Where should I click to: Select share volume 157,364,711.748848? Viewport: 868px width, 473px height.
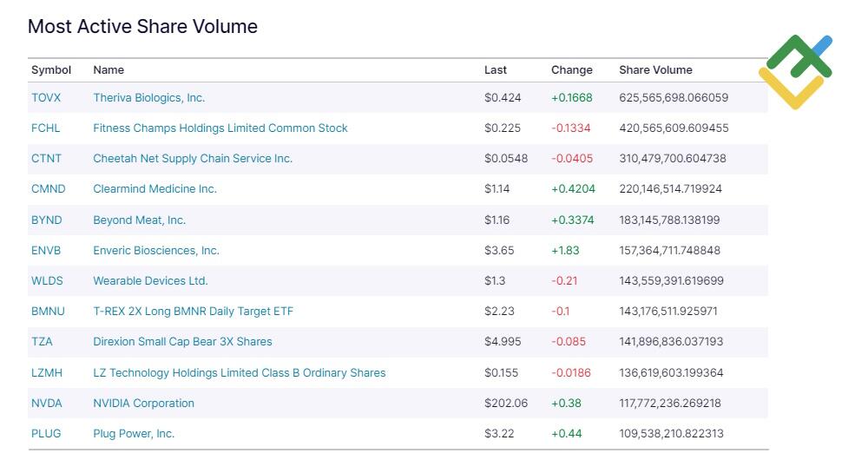pos(670,251)
